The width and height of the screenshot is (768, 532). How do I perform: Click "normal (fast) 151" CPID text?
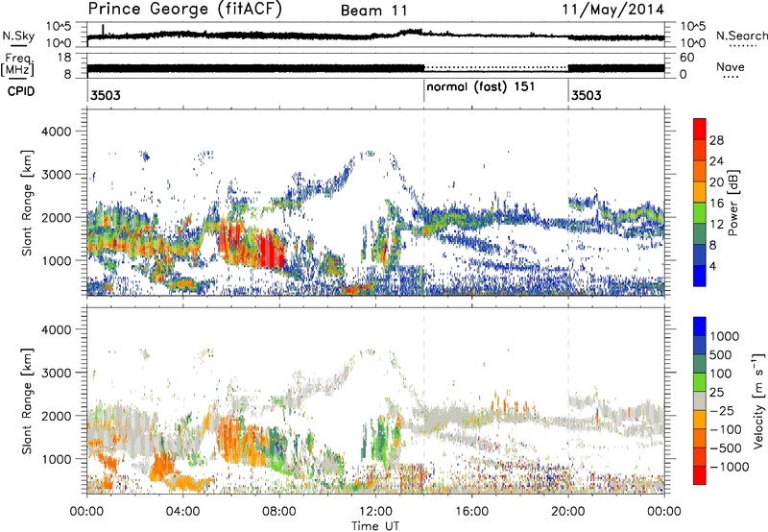pos(481,87)
